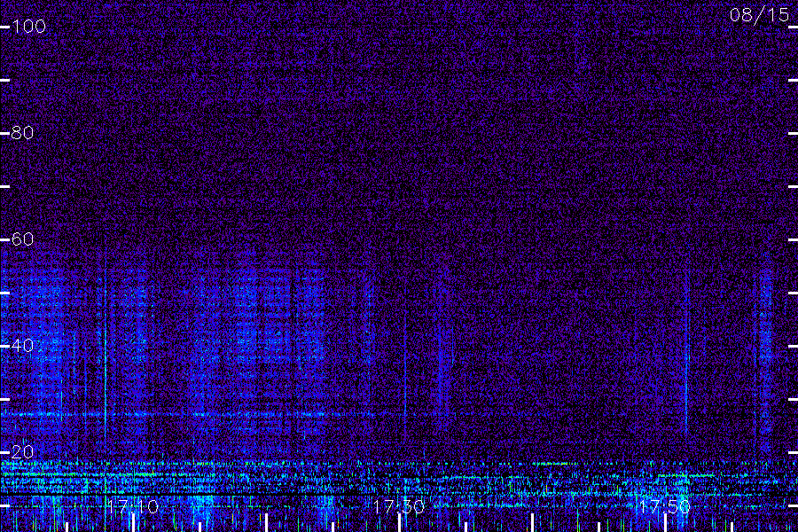Click the 17:10 time axis label
Screen dimensions: 798x532
tap(133, 506)
